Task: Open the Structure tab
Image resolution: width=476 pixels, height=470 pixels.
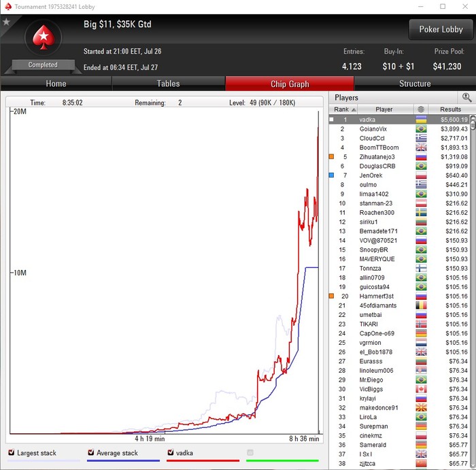Action: (415, 84)
